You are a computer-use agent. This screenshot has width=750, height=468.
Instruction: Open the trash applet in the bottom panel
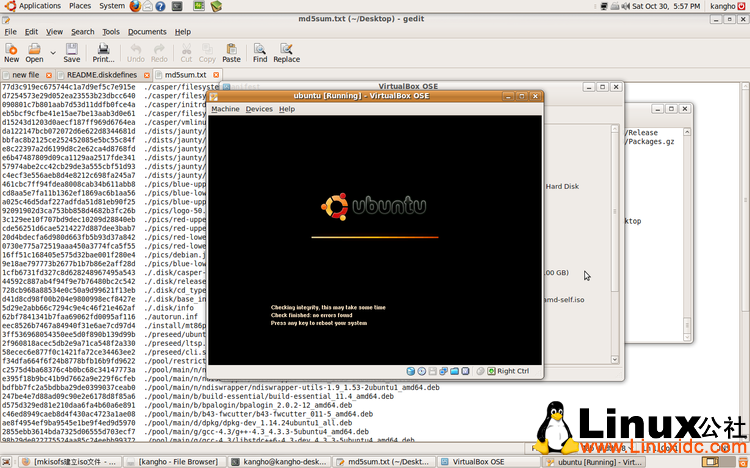743,462
